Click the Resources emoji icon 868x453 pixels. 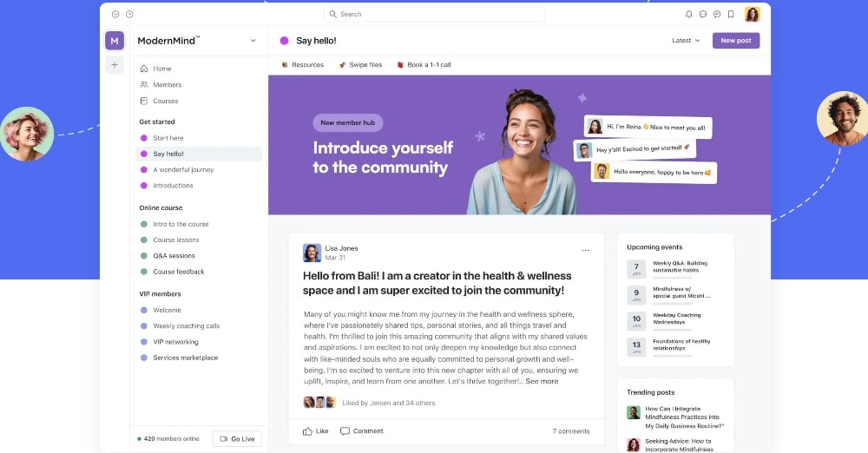click(285, 65)
